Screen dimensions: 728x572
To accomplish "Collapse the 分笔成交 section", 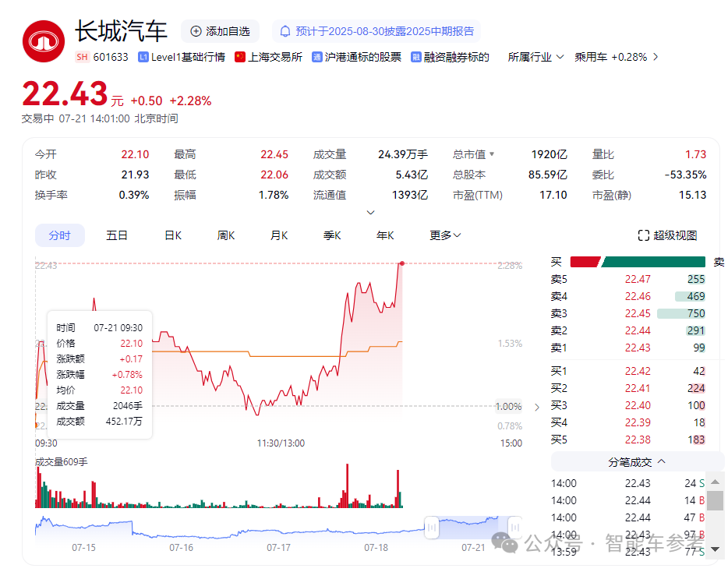I will [661, 461].
